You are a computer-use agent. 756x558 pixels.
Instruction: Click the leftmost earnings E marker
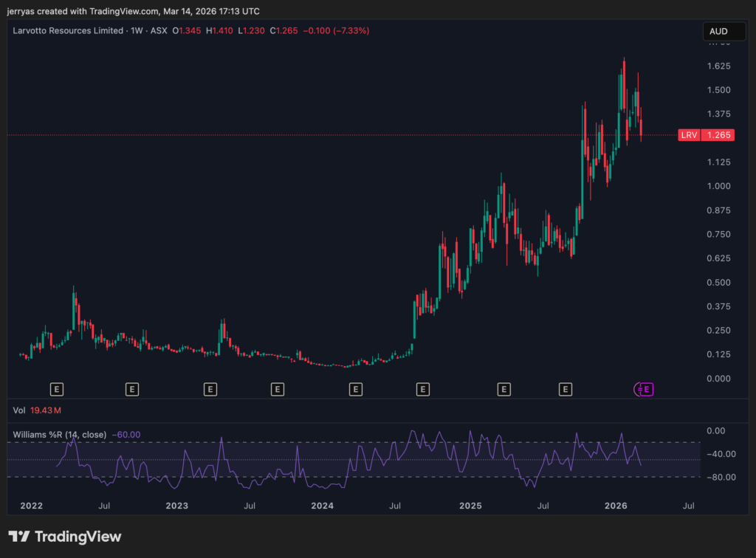[x=57, y=389]
